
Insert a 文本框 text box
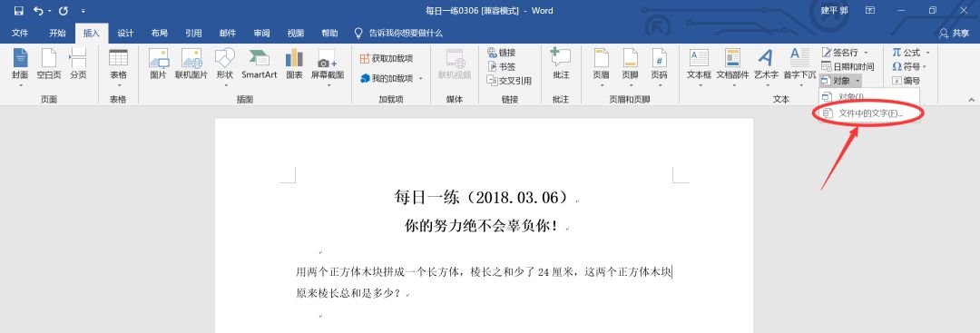coord(699,66)
